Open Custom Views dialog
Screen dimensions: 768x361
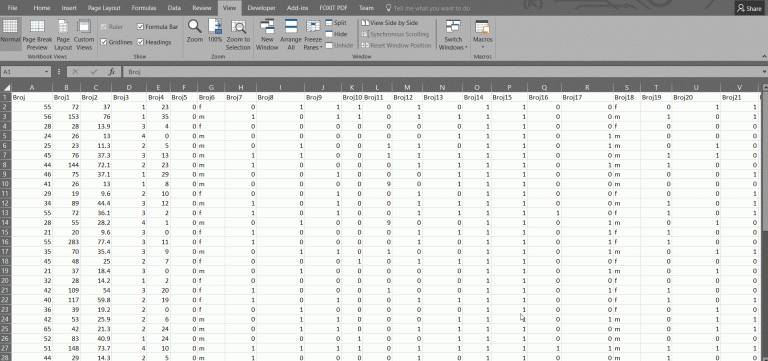pyautogui.click(x=84, y=35)
